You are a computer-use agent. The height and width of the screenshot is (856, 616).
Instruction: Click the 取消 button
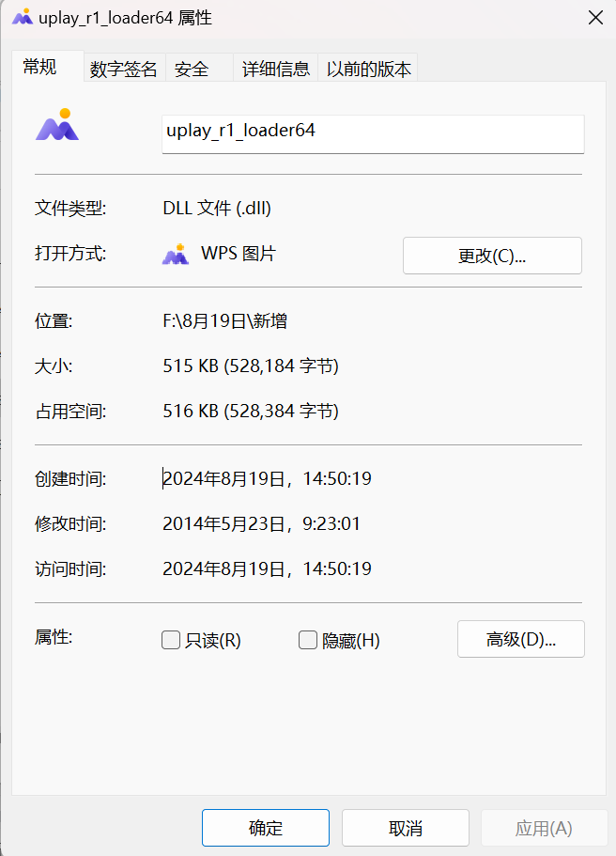click(x=406, y=828)
